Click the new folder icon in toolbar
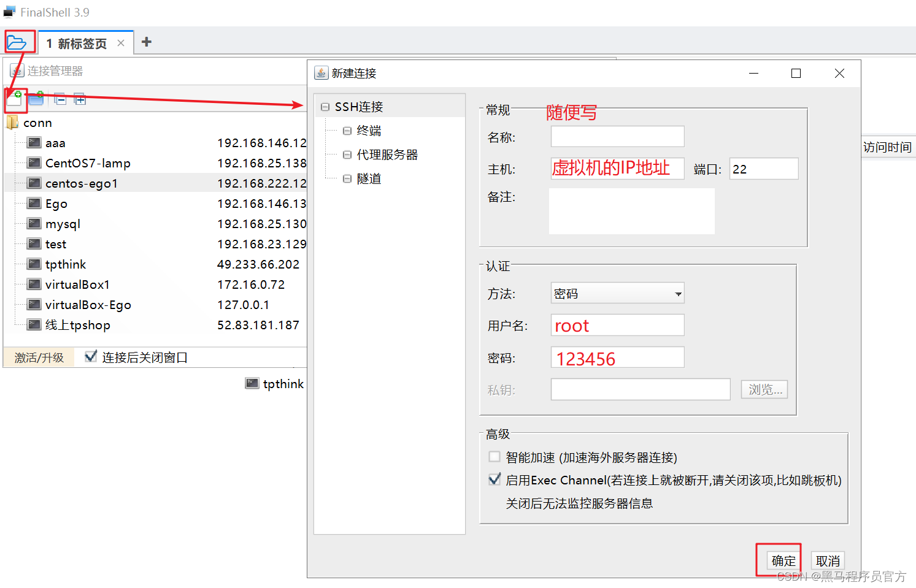Screen dimensions: 916x588 36,98
